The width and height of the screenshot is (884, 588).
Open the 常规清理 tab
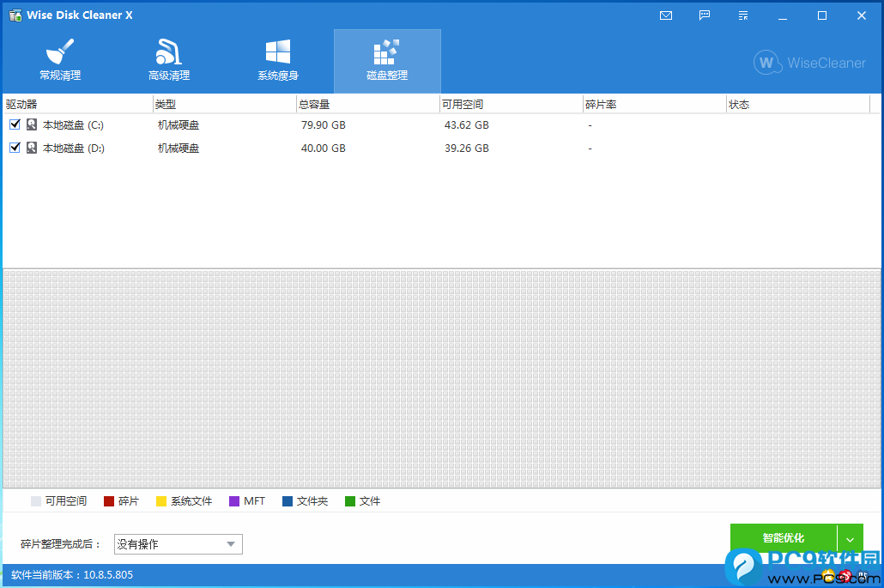pos(60,61)
